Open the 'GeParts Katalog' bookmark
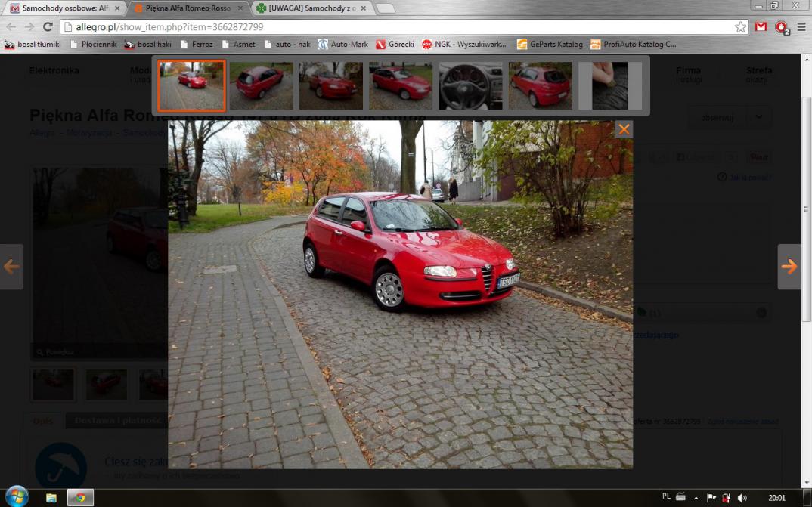The height and width of the screenshot is (507, 812). 550,45
